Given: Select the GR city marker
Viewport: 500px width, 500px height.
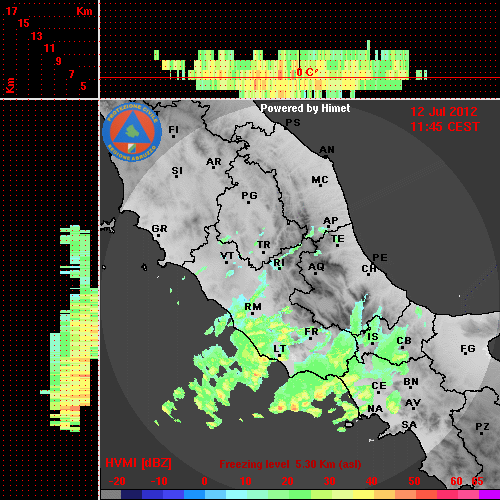Looking at the screenshot, I should (x=159, y=229).
